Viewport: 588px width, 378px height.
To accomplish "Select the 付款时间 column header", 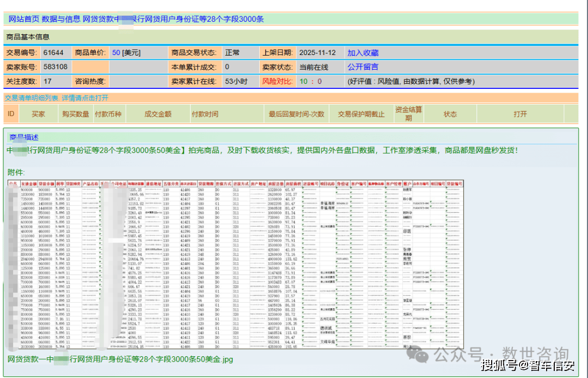I will click(205, 114).
